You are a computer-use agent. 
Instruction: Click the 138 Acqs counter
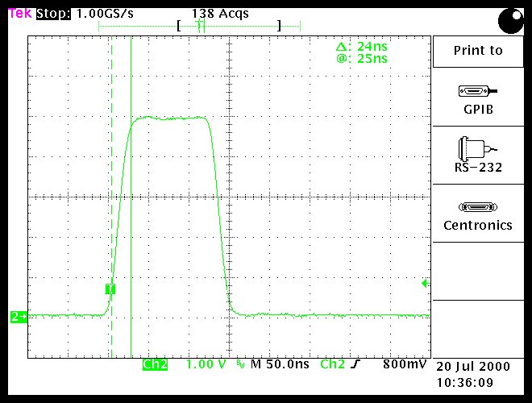[x=220, y=14]
